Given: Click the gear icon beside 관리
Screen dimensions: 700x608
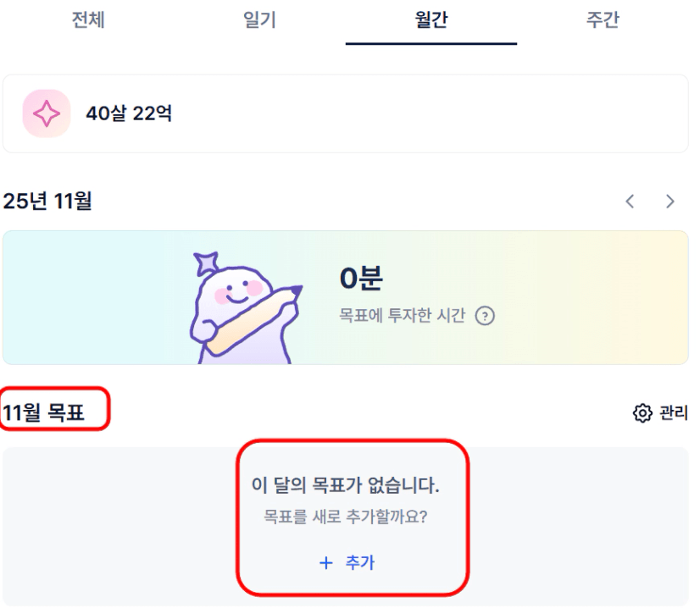Looking at the screenshot, I should [642, 413].
